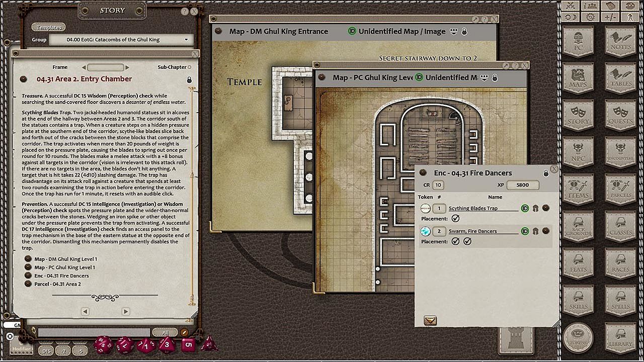Open the Map - DM Ghul King Level 1 link
The height and width of the screenshot is (362, 644).
65,259
